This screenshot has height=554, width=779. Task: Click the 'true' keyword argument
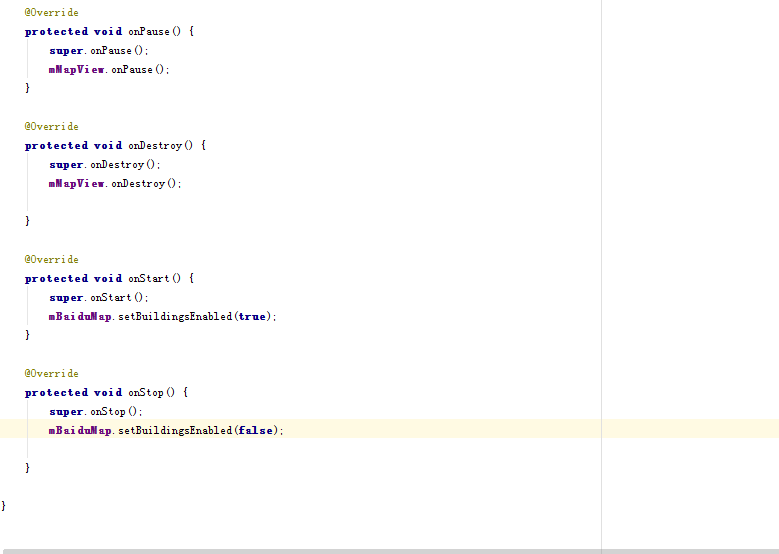pos(252,317)
